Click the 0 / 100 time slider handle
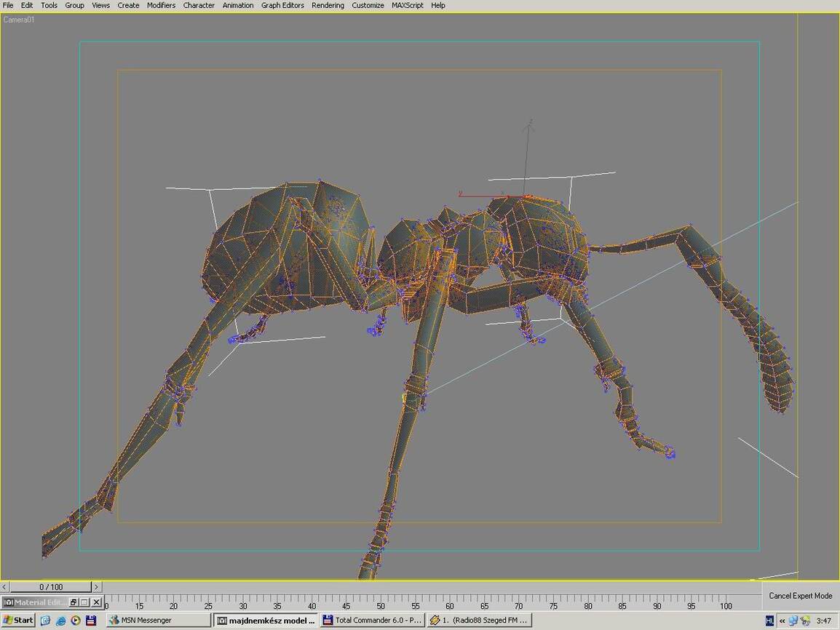Screen dimensions: 840x630 [50, 587]
